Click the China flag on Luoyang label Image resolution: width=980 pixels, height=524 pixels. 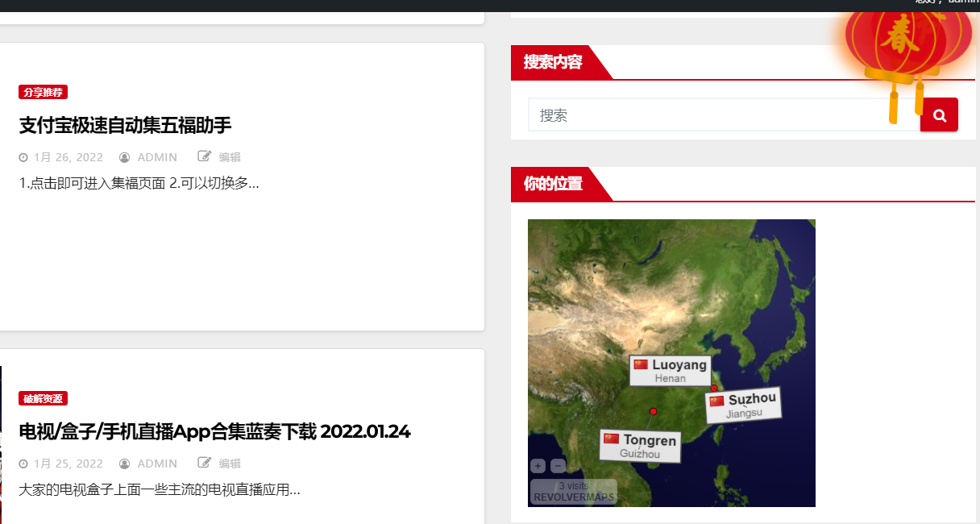point(641,364)
